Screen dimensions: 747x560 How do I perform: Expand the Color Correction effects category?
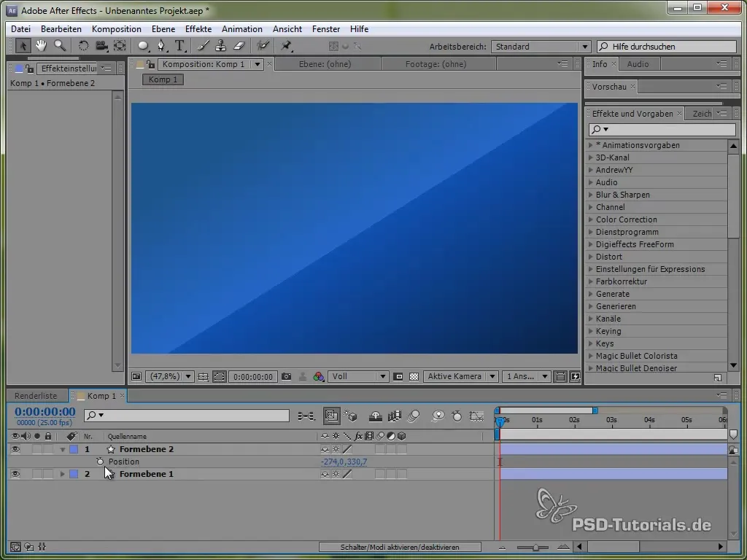[591, 219]
